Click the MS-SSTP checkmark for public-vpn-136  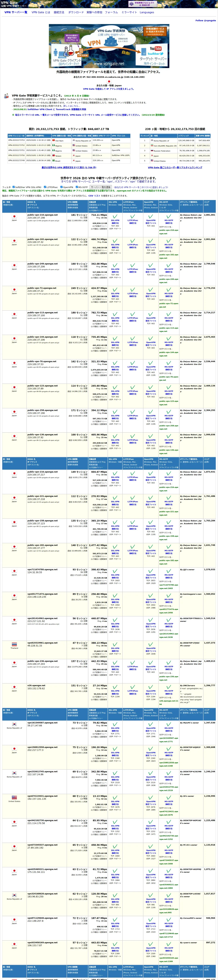pos(169,436)
